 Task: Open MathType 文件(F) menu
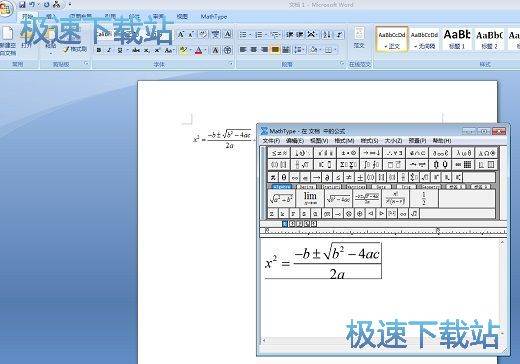click(x=271, y=141)
